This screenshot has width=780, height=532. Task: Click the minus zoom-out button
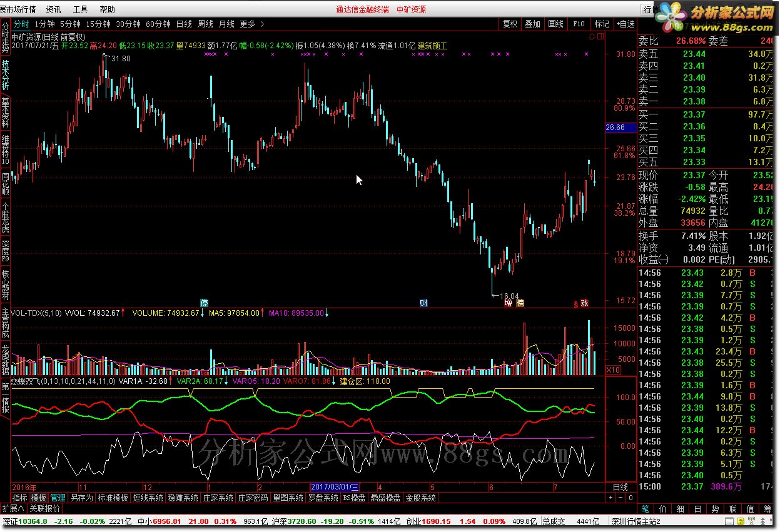point(621,498)
